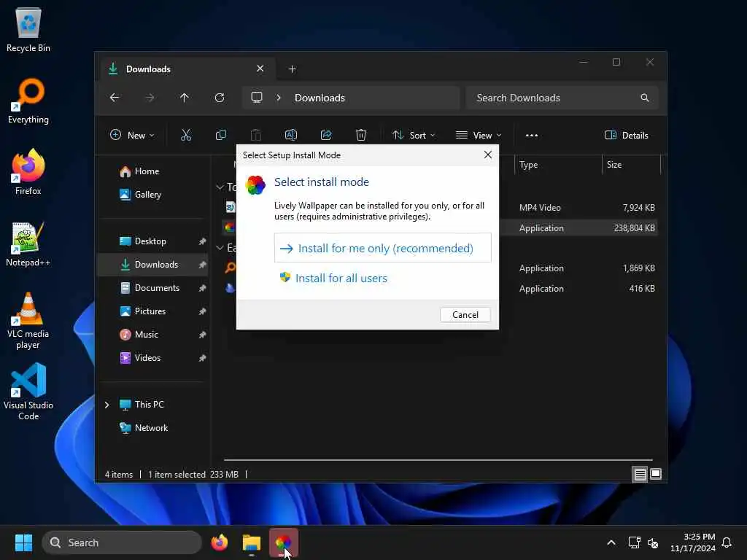
Task: Go back with the left arrow
Action: tap(115, 98)
